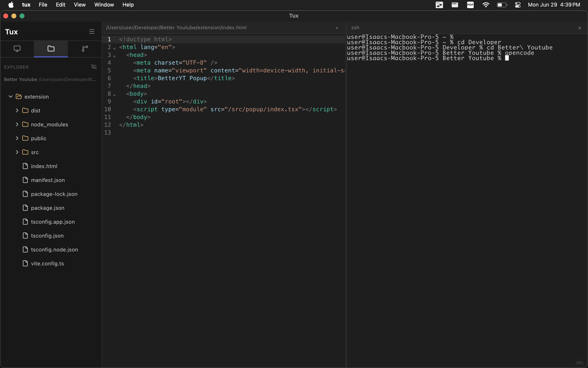Click the node_modules folder icon

25,124
